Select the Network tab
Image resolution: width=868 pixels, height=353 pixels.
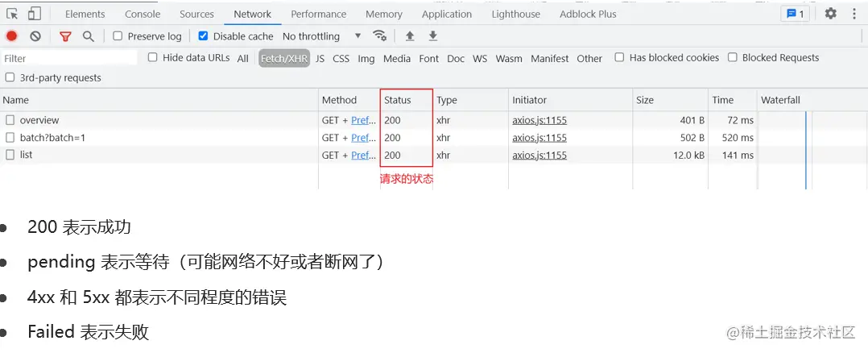coord(253,14)
